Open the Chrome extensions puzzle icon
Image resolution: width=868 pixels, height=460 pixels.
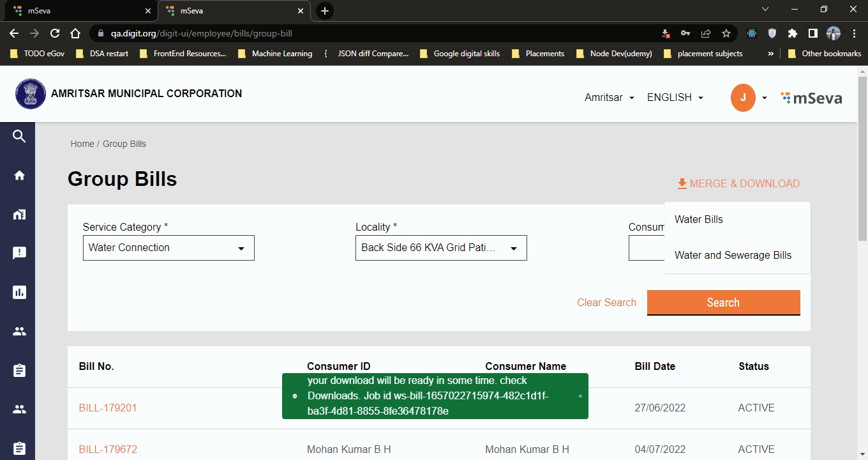point(792,33)
